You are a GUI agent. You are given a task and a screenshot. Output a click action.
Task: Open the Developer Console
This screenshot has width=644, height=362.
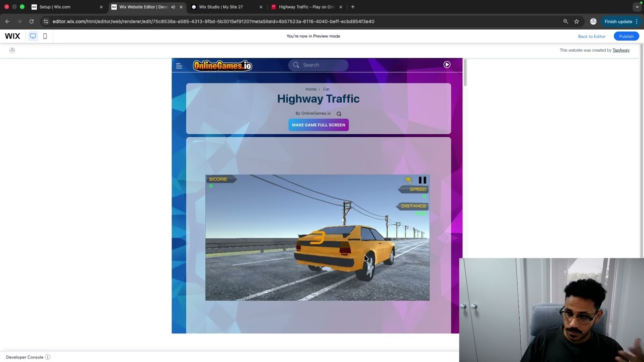click(x=25, y=357)
